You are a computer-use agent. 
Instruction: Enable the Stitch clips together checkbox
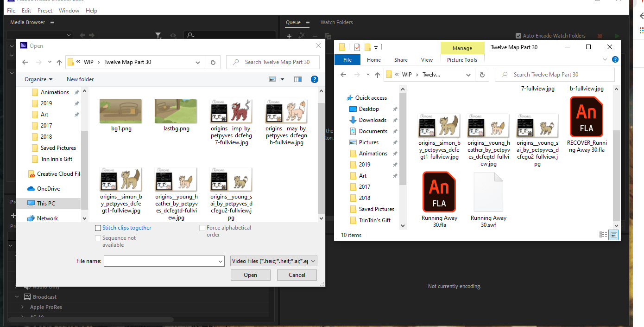point(98,228)
